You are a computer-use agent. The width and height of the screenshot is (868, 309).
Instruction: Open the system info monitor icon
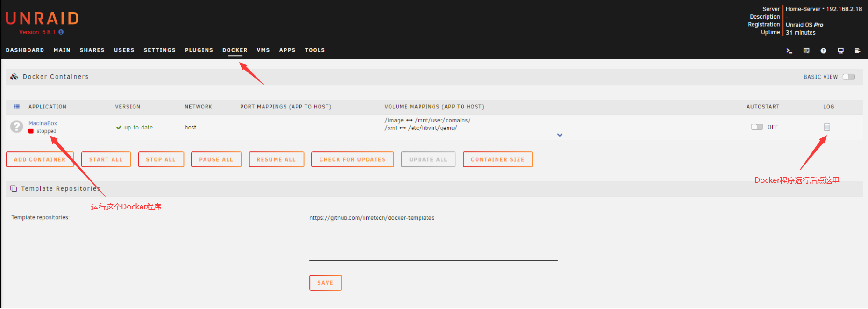[x=840, y=50]
